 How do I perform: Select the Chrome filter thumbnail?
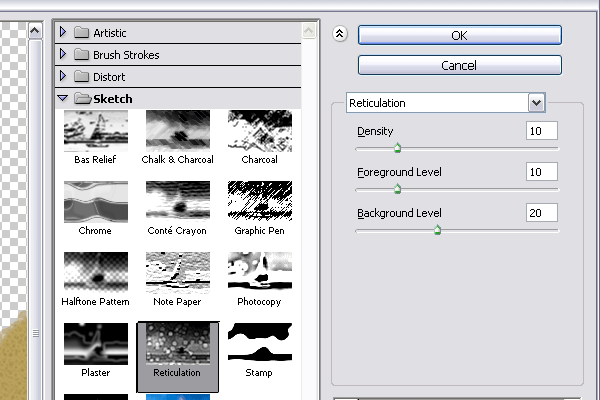click(96, 202)
